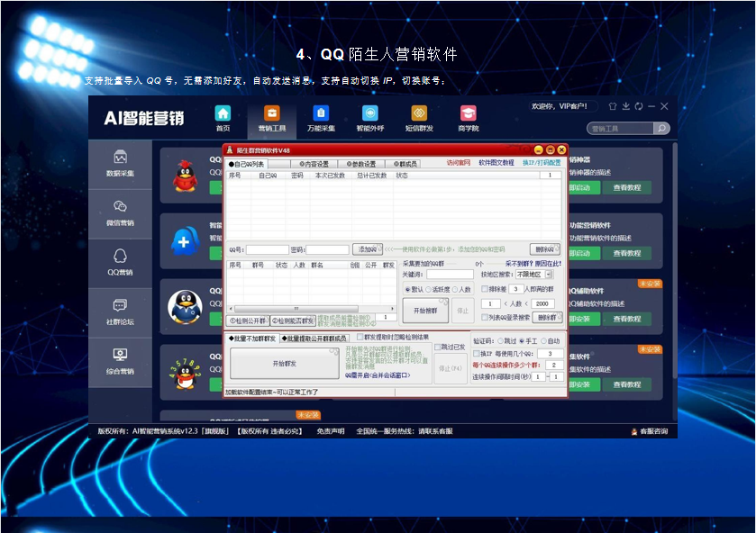Select the 活跃度 radio button
756x533 pixels.
point(428,289)
